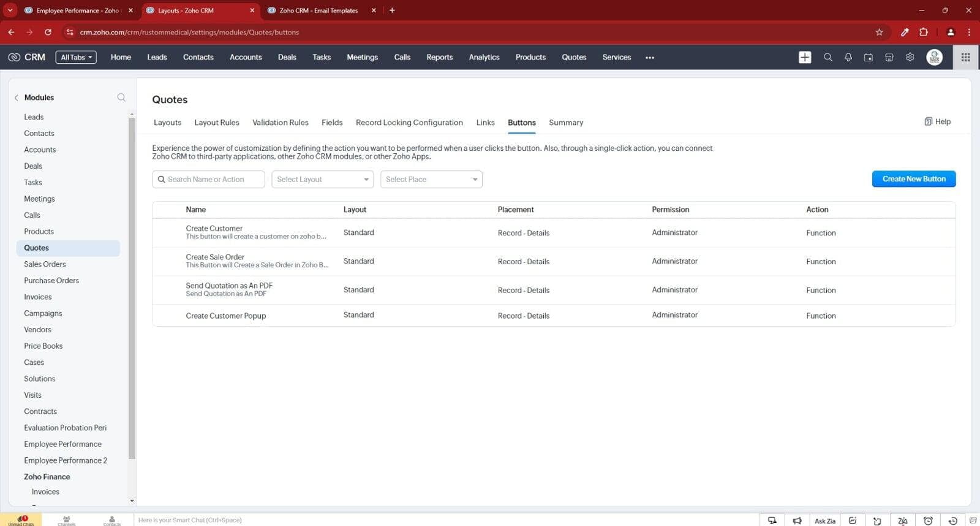The width and height of the screenshot is (980, 526).
Task: Open the alarm clock reminders icon
Action: tap(928, 520)
